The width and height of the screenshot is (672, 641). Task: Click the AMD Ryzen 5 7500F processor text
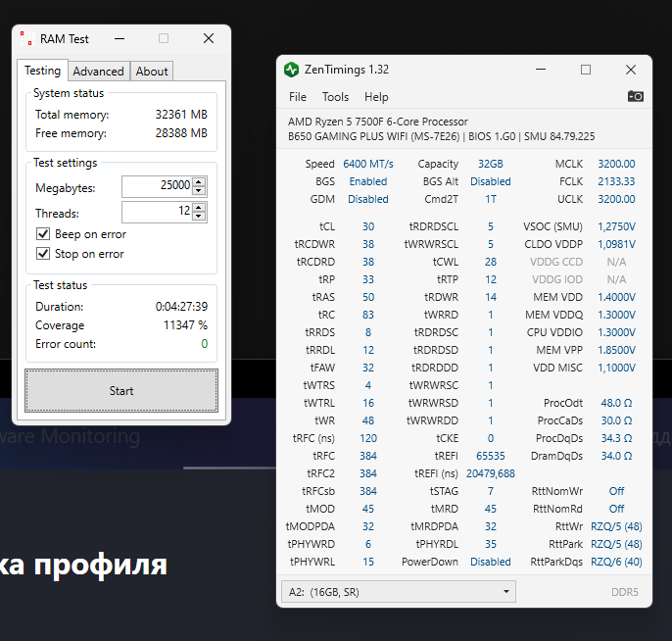pyautogui.click(x=377, y=122)
